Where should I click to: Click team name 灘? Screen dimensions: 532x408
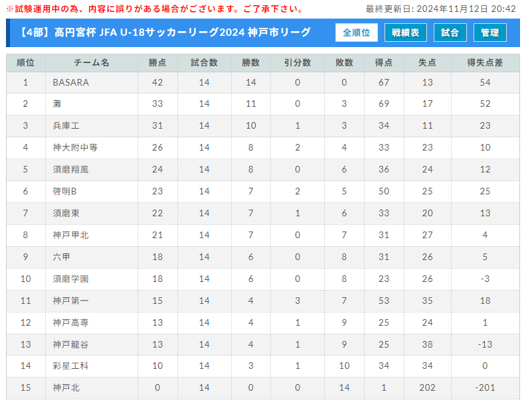tap(57, 103)
